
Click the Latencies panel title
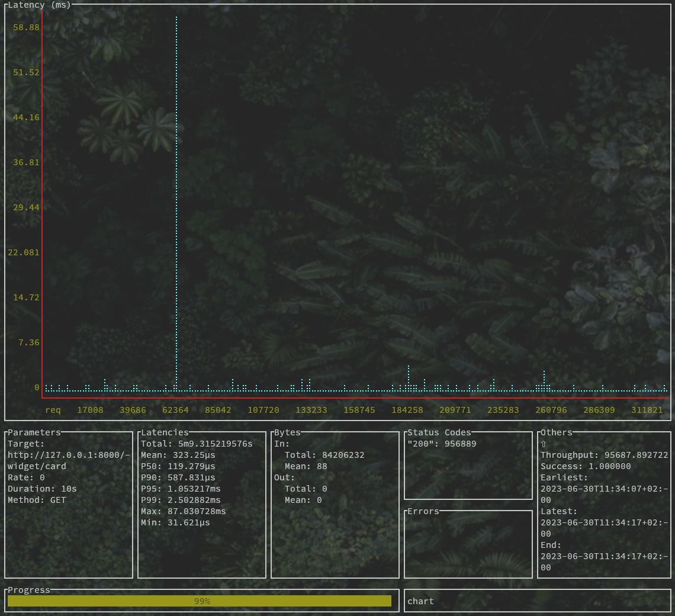click(165, 432)
